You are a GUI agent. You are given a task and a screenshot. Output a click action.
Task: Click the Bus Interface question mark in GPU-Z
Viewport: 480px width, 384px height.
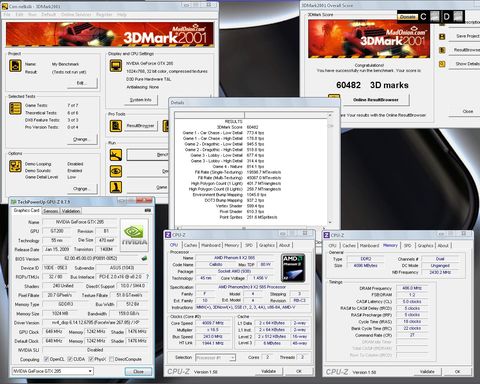pos(147,277)
